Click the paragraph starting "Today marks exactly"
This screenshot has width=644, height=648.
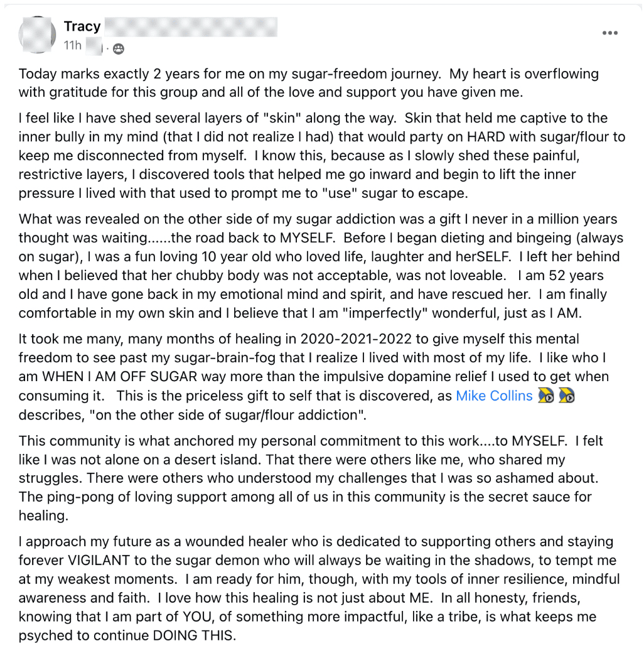[x=308, y=83]
